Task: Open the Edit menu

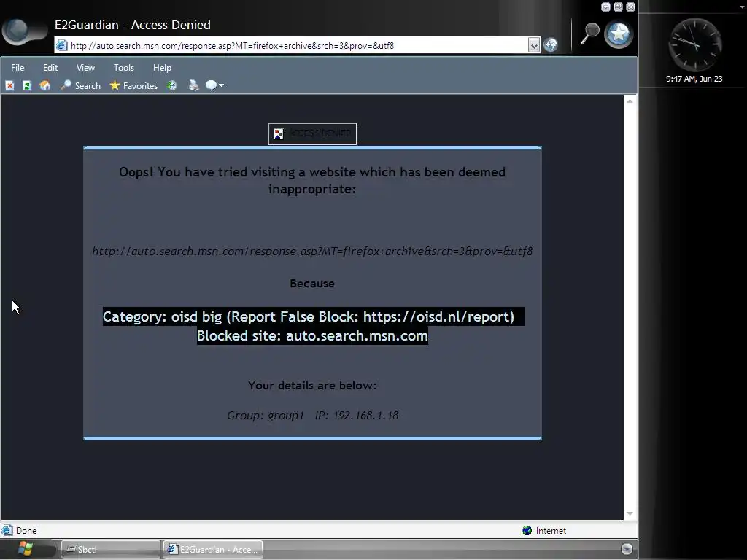Action: point(50,68)
